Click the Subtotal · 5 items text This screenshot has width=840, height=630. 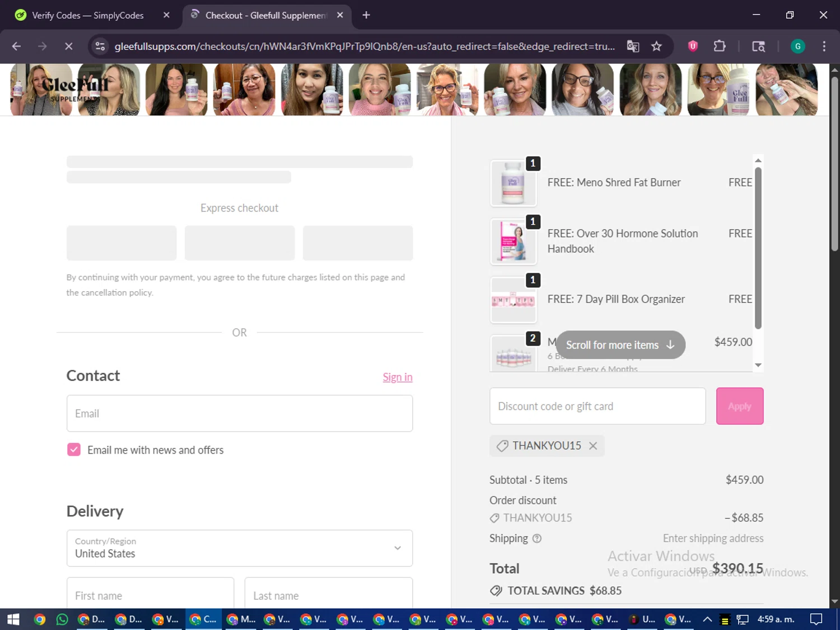[x=528, y=480]
